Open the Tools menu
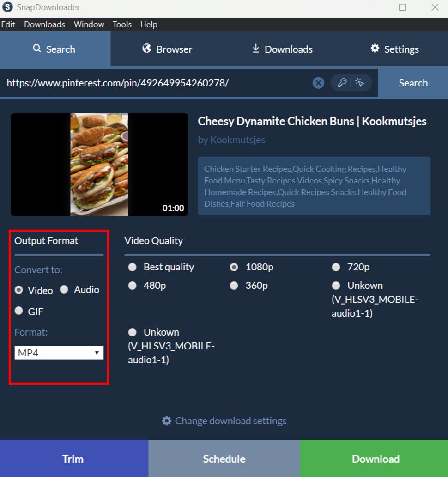This screenshot has height=477, width=448. pyautogui.click(x=122, y=24)
